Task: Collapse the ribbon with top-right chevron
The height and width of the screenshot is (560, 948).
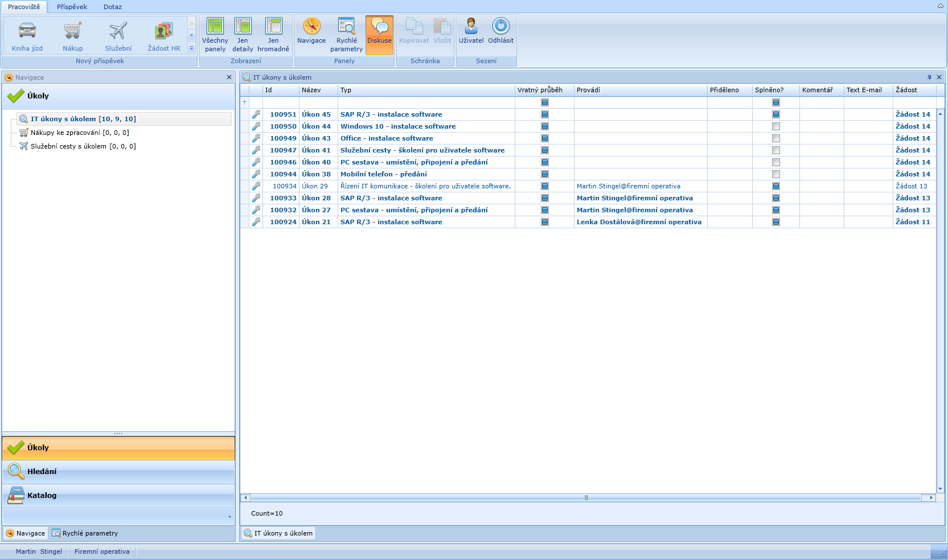Action: (940, 6)
